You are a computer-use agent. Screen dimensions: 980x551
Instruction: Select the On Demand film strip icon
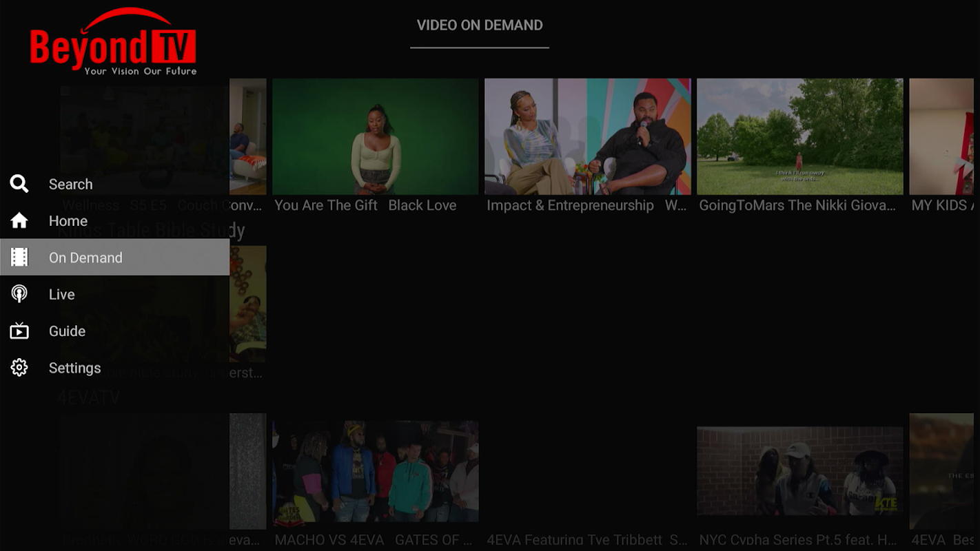[19, 258]
